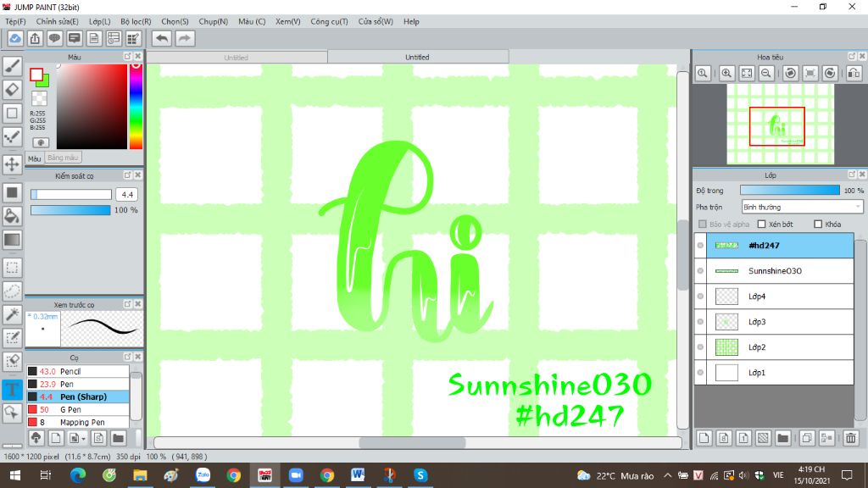Select the Lasso selection tool
The image size is (868, 488).
(x=12, y=291)
